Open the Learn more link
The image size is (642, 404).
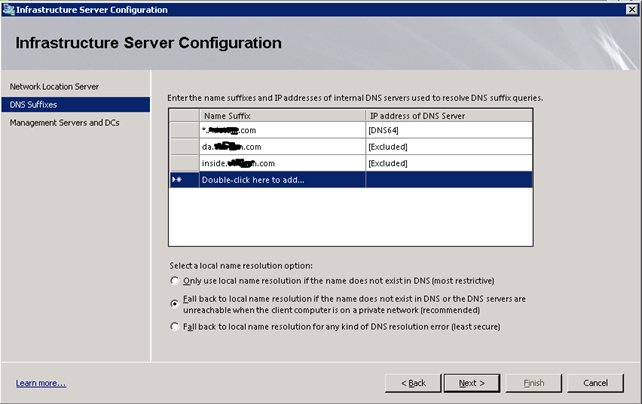[41, 383]
